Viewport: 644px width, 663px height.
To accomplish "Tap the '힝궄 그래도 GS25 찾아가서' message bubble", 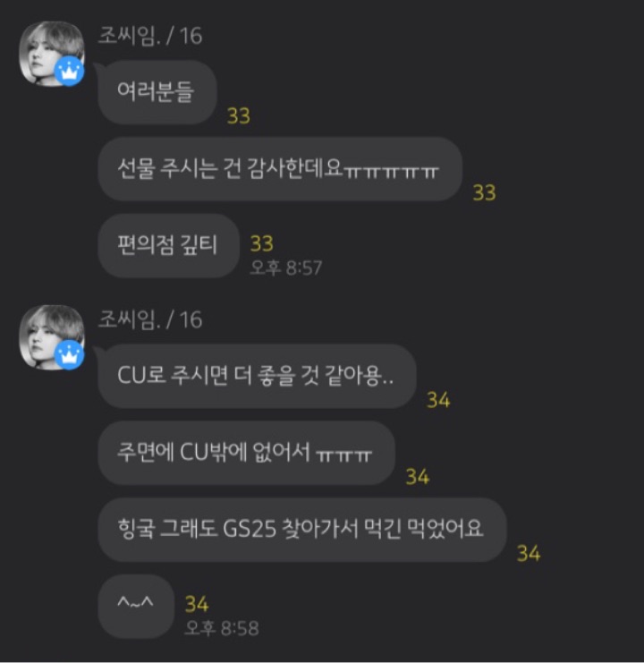I will 302,530.
